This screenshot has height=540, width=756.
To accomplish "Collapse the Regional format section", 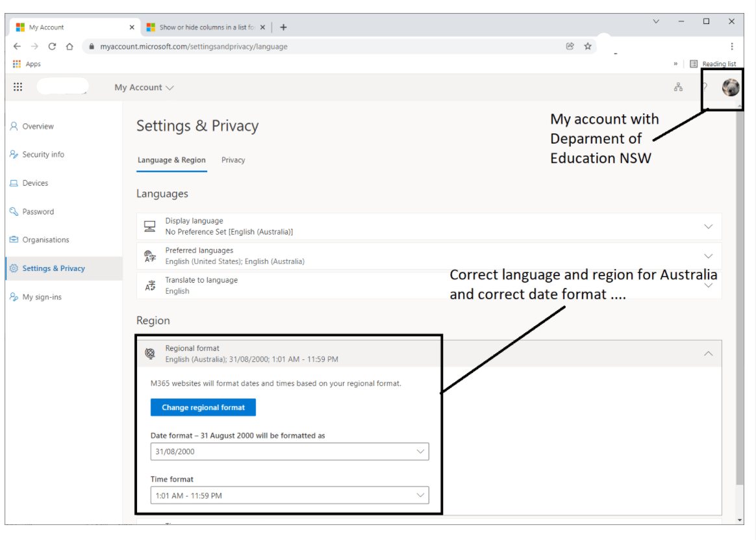I will (709, 354).
